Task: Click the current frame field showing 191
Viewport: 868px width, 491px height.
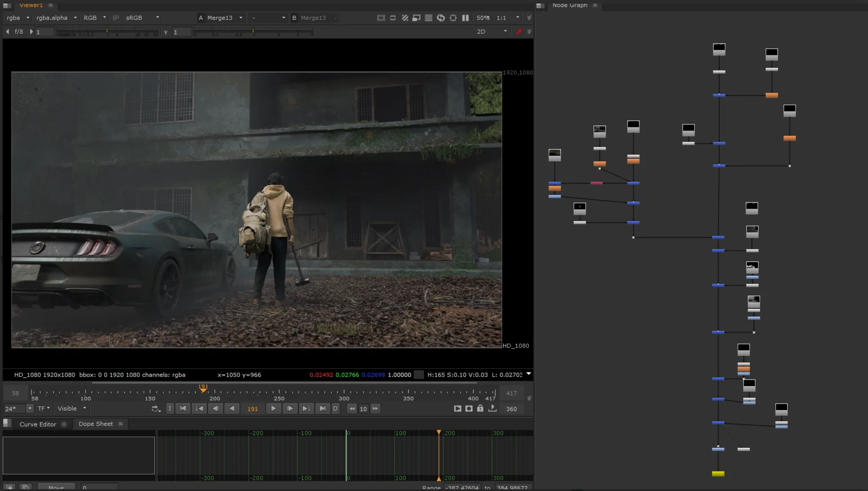Action: [253, 409]
